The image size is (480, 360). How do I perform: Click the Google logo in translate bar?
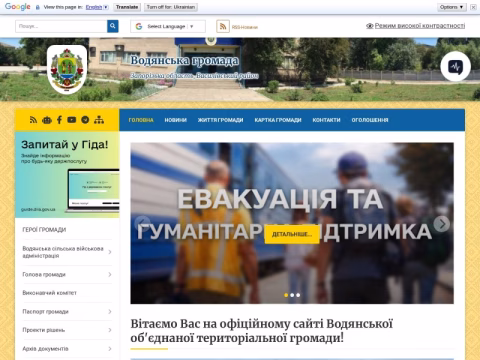tap(18, 7)
